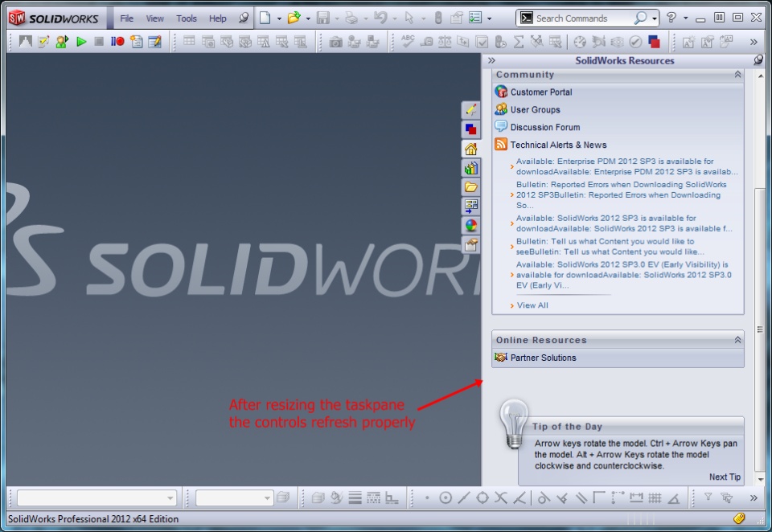
Task: Toggle angle snap icon
Action: [674, 498]
